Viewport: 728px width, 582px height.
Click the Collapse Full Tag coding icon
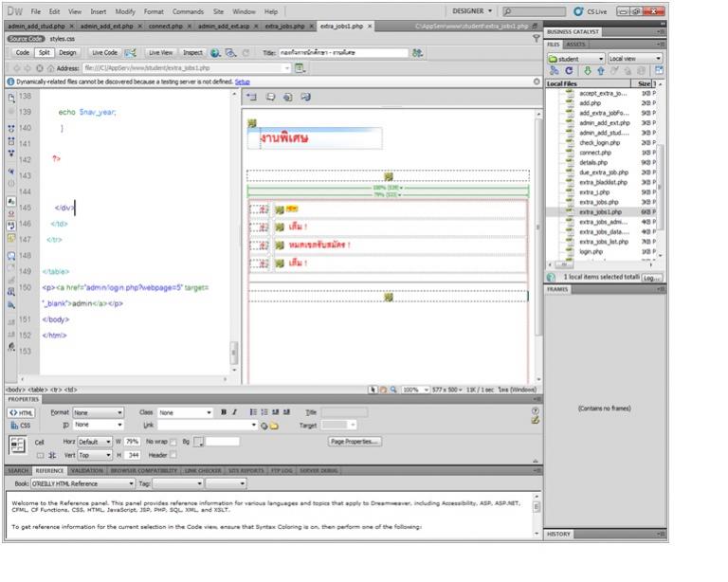pyautogui.click(x=11, y=128)
